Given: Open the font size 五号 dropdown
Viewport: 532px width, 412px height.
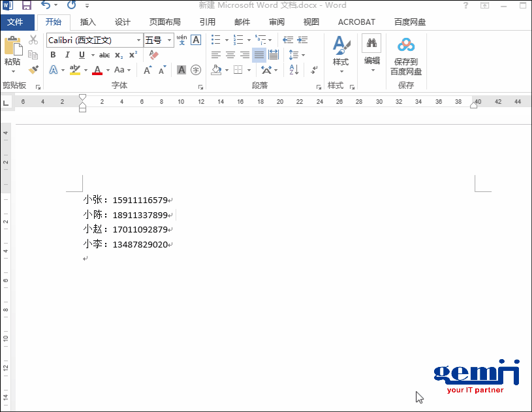Looking at the screenshot, I should coord(170,40).
